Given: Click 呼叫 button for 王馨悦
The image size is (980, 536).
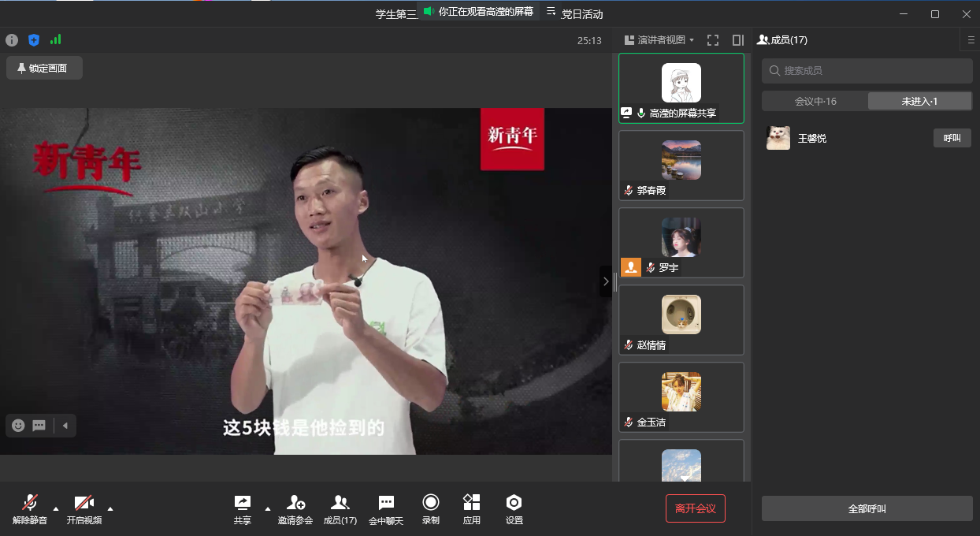Looking at the screenshot, I should (x=952, y=138).
